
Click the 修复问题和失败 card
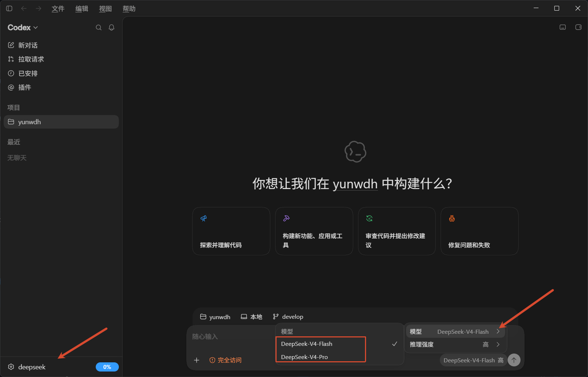(479, 231)
